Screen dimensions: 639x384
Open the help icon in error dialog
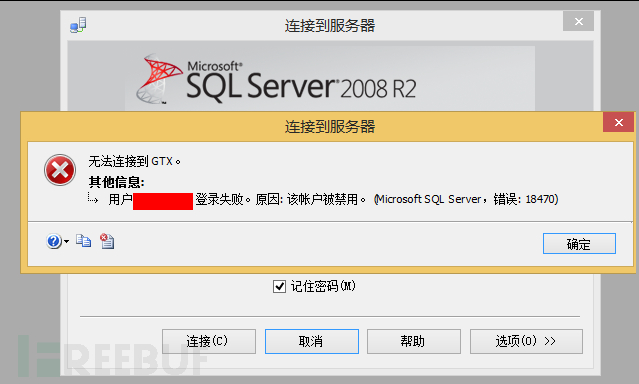click(x=54, y=241)
